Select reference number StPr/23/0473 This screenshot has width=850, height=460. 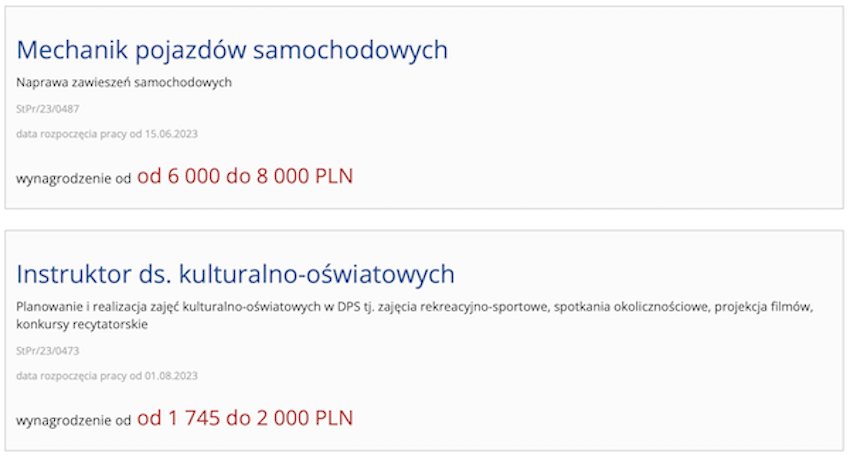[48, 351]
